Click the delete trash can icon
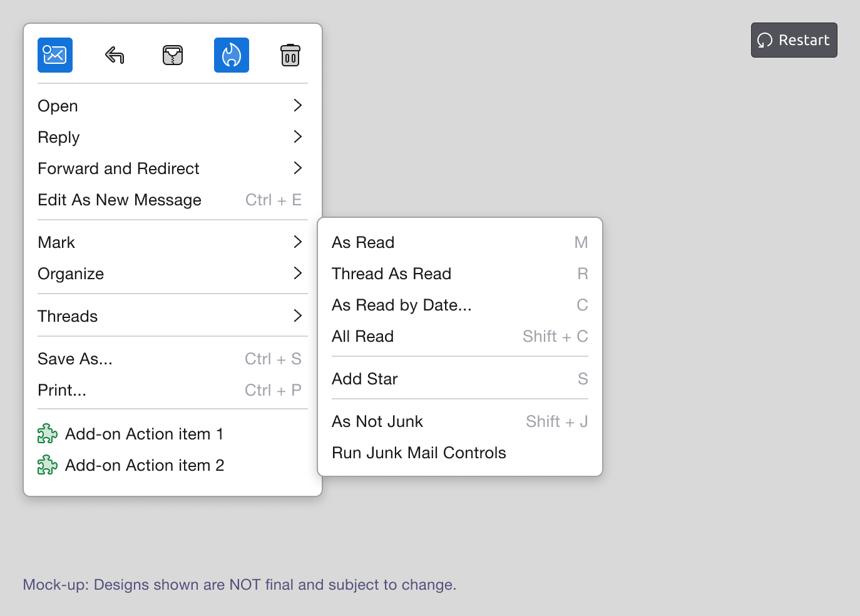Viewport: 860px width, 616px height. tap(290, 55)
